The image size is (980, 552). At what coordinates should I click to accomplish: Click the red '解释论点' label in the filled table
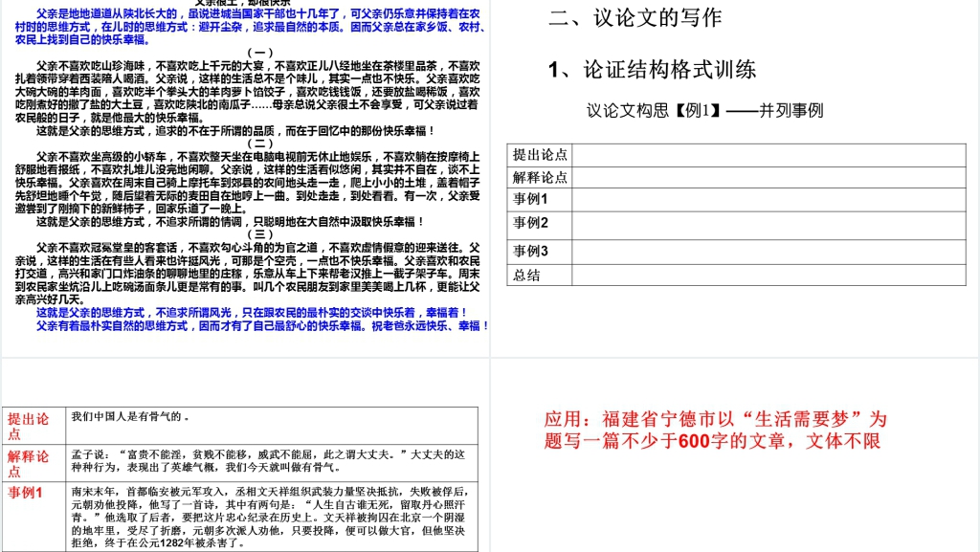point(28,463)
